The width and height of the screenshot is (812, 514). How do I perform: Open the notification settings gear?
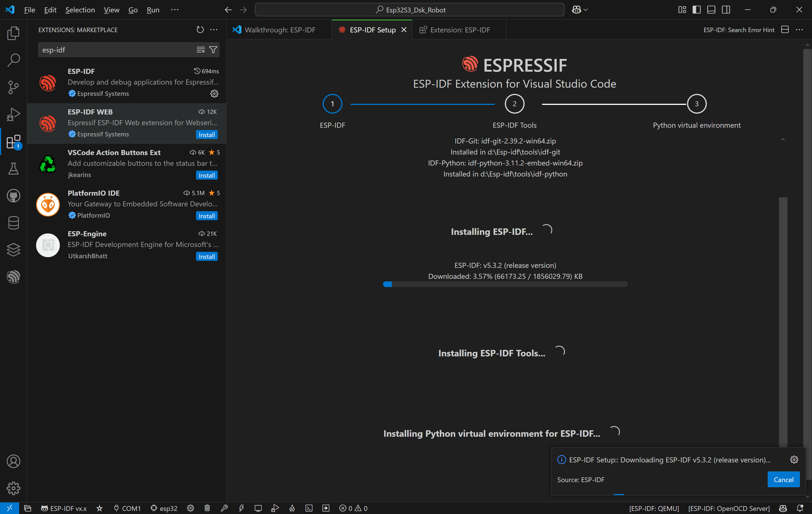click(x=794, y=459)
